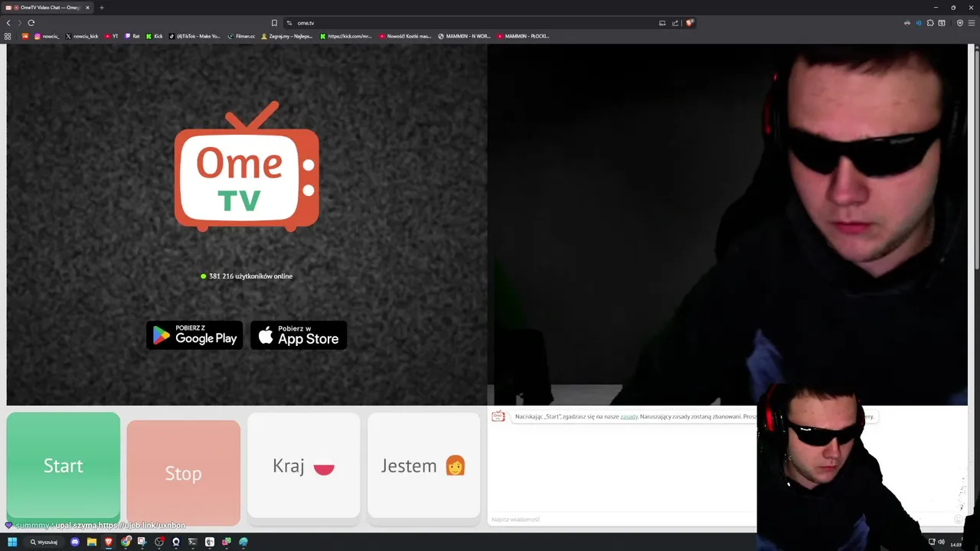Image resolution: width=980 pixels, height=551 pixels.
Task: Open File Explorer from the taskbar
Action: (x=92, y=542)
